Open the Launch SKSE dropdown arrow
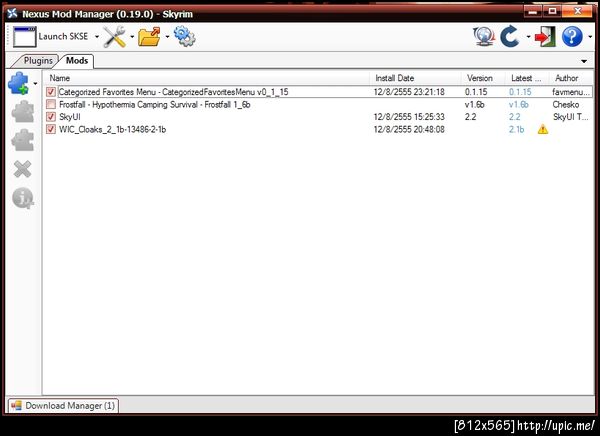The image size is (600, 436). (x=97, y=37)
